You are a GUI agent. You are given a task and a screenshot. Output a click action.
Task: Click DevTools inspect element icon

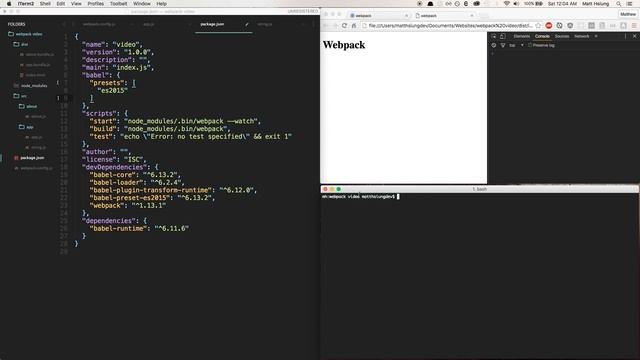click(x=493, y=36)
